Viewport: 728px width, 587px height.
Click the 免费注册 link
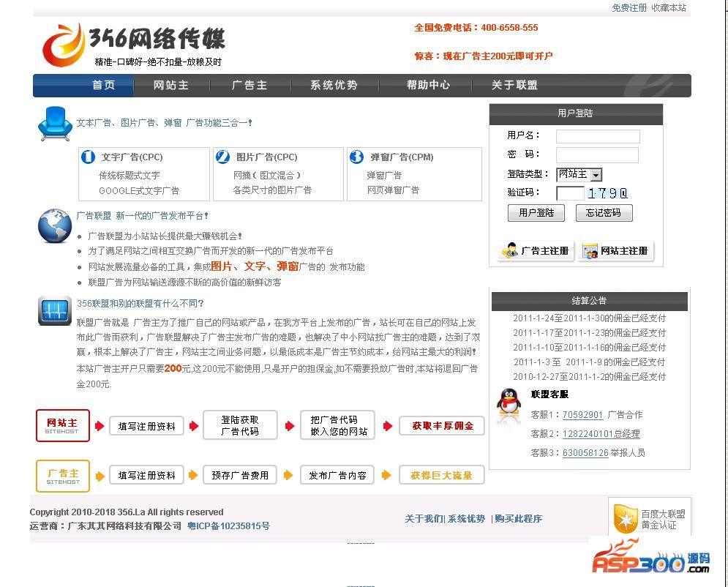point(629,8)
